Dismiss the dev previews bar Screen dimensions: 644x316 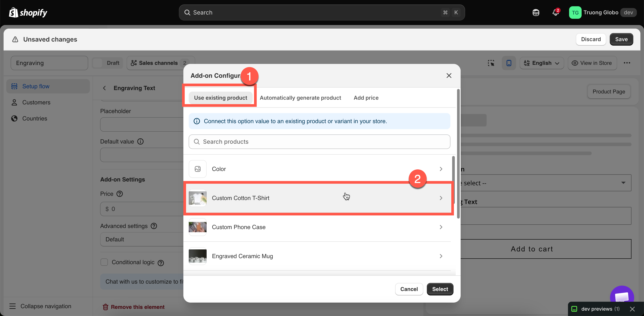coord(632,309)
